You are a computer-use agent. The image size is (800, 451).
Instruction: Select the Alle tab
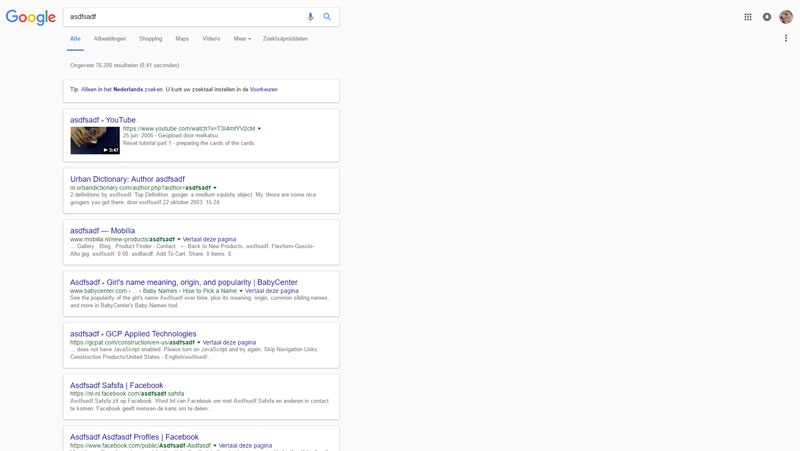coord(75,39)
